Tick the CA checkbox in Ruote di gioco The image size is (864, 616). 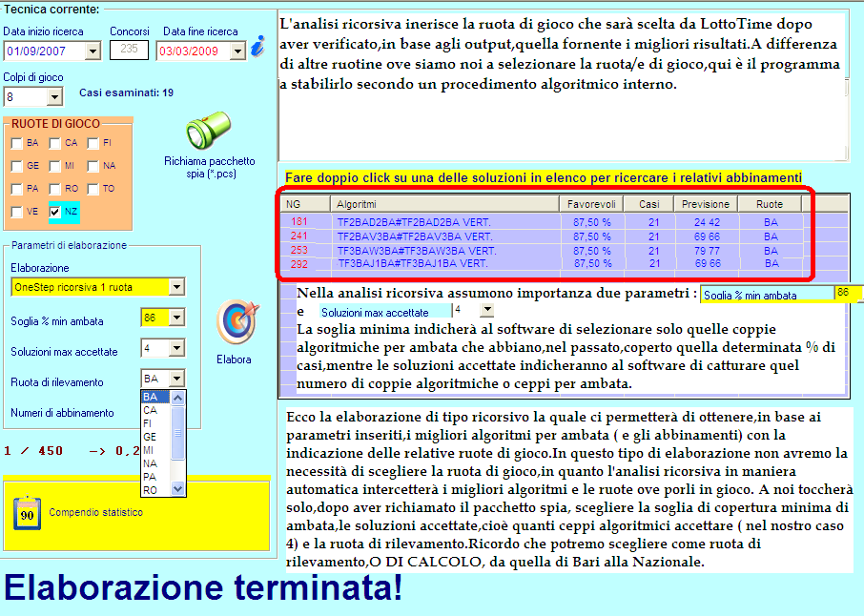click(54, 143)
